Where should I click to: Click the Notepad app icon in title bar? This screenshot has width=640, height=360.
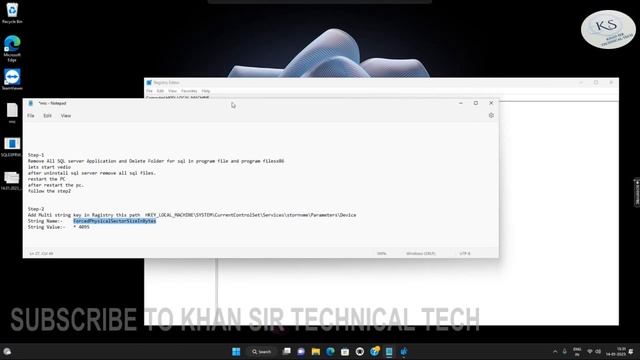point(31,103)
